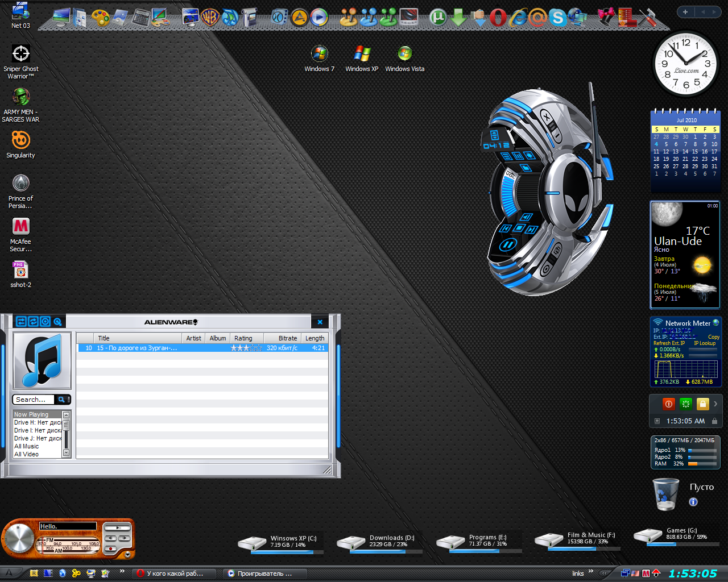Viewport: 728px width, 582px height.
Task: Click the gold padlock icon on the clock gadget panel
Action: click(703, 404)
